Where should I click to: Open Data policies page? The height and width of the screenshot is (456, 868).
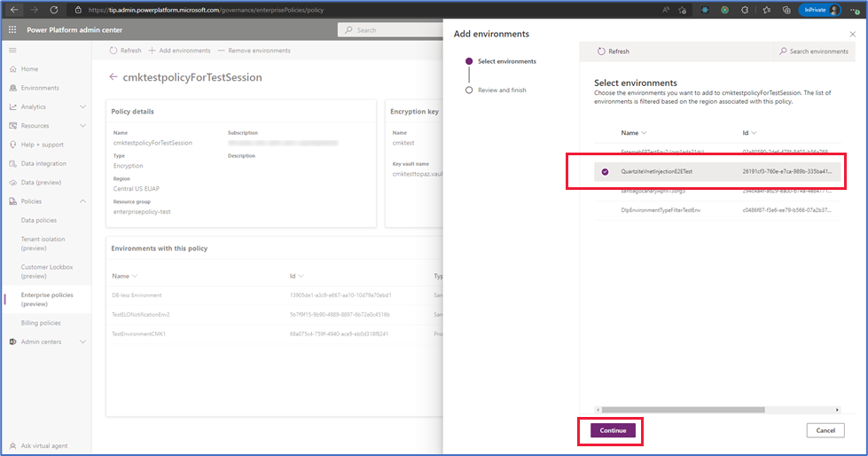39,220
